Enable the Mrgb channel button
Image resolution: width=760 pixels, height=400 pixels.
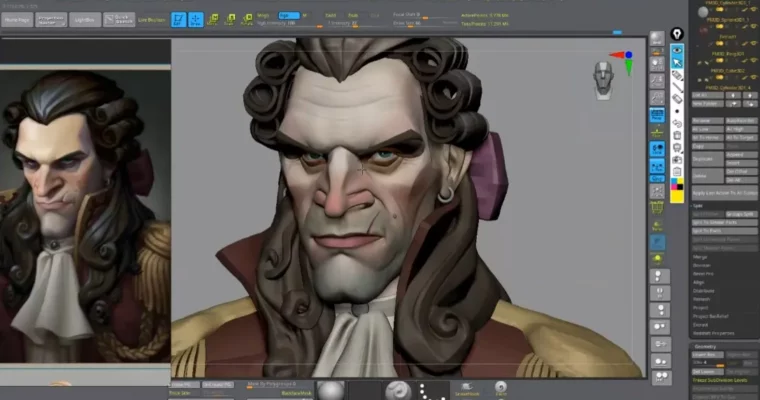click(263, 16)
